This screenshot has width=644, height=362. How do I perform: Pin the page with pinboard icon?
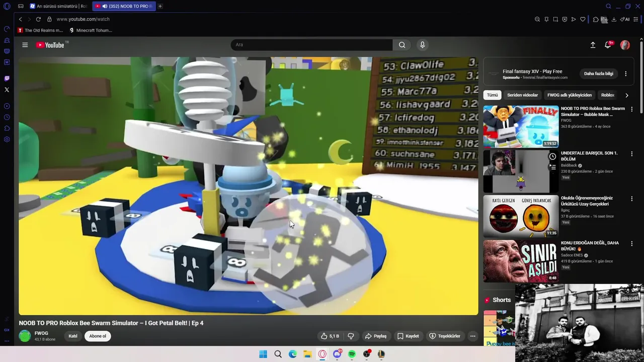[x=546, y=19]
